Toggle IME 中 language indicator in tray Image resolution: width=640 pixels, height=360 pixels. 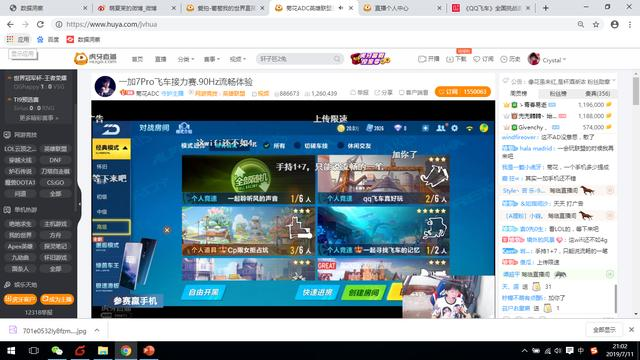(581, 351)
